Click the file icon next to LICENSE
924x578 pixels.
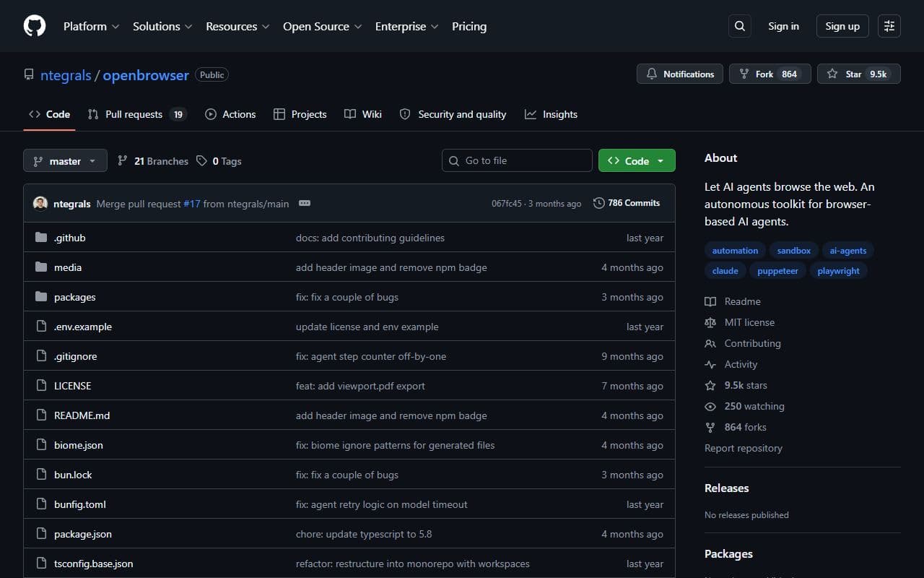click(x=41, y=386)
